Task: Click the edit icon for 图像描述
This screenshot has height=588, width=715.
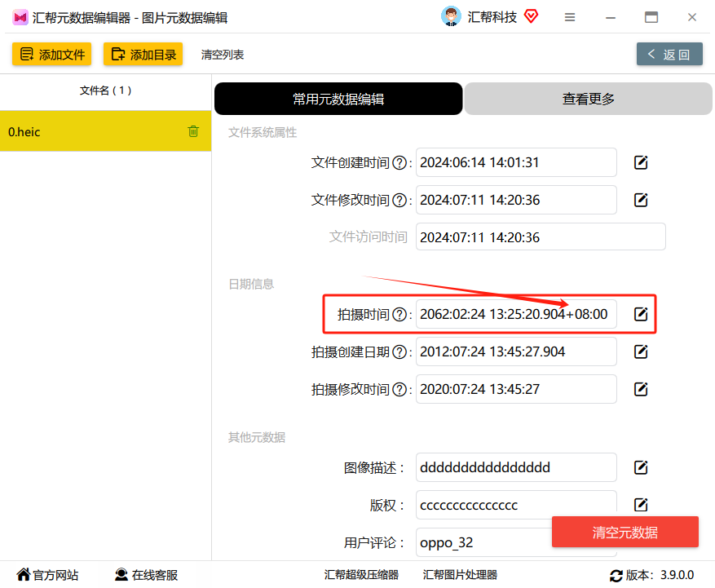Action: (641, 467)
